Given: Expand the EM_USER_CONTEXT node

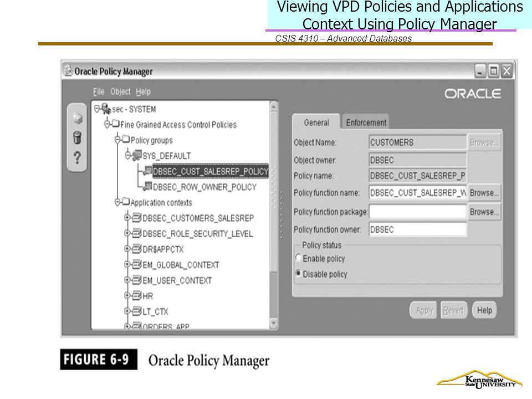Looking at the screenshot, I should click(x=127, y=280).
